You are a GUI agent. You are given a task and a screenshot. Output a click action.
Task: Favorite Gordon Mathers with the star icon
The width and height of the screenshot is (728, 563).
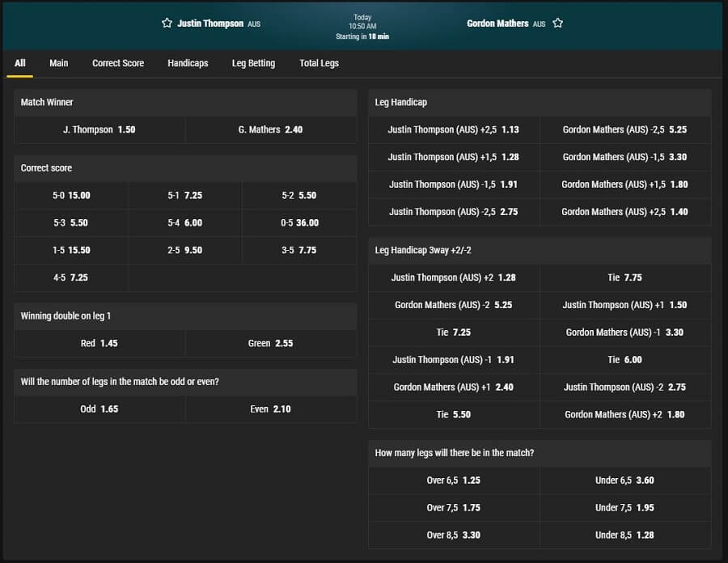[x=557, y=23]
